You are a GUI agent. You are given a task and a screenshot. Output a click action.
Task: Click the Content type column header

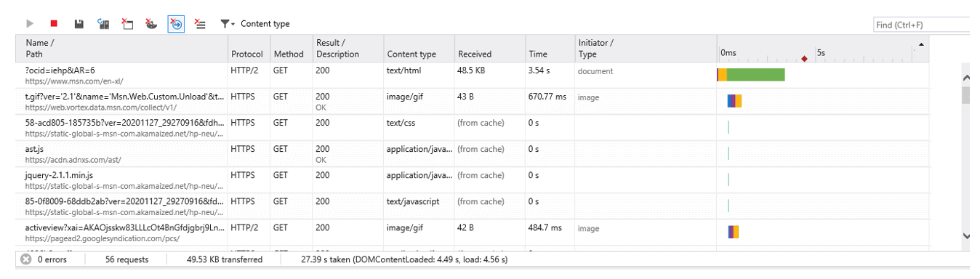pyautogui.click(x=411, y=54)
